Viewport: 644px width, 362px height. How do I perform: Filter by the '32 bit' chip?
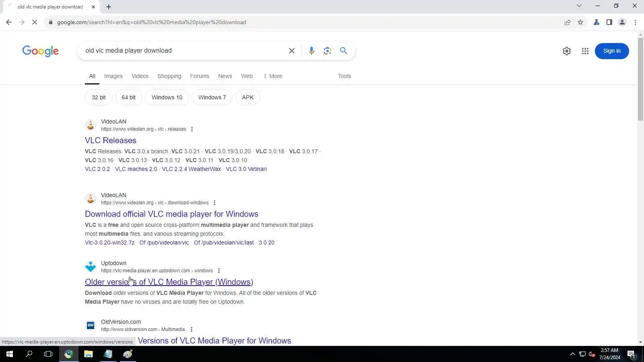(99, 97)
